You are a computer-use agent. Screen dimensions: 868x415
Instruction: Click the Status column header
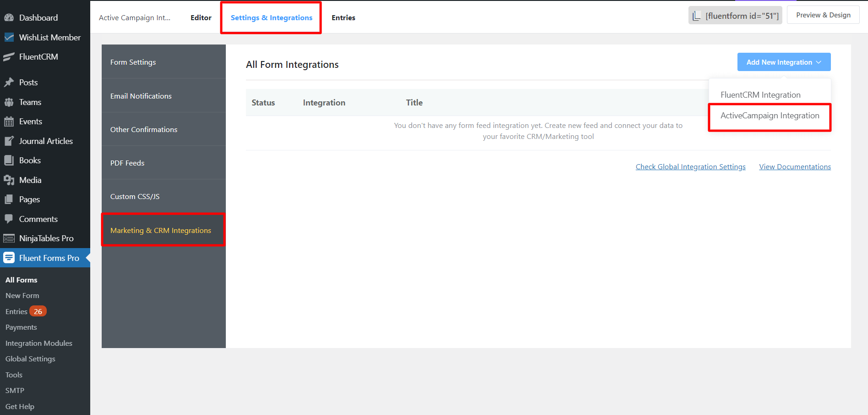coord(263,103)
